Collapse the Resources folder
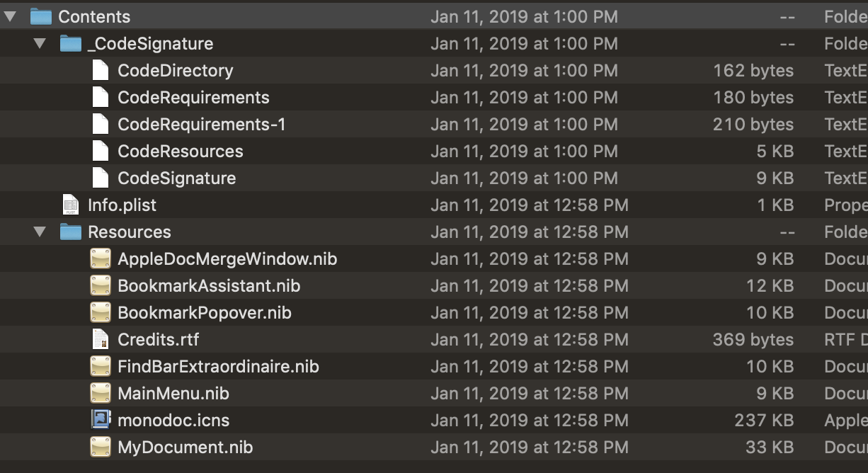This screenshot has width=868, height=473. [39, 232]
